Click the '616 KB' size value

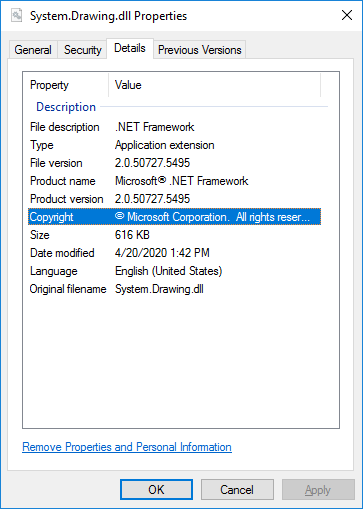click(132, 235)
